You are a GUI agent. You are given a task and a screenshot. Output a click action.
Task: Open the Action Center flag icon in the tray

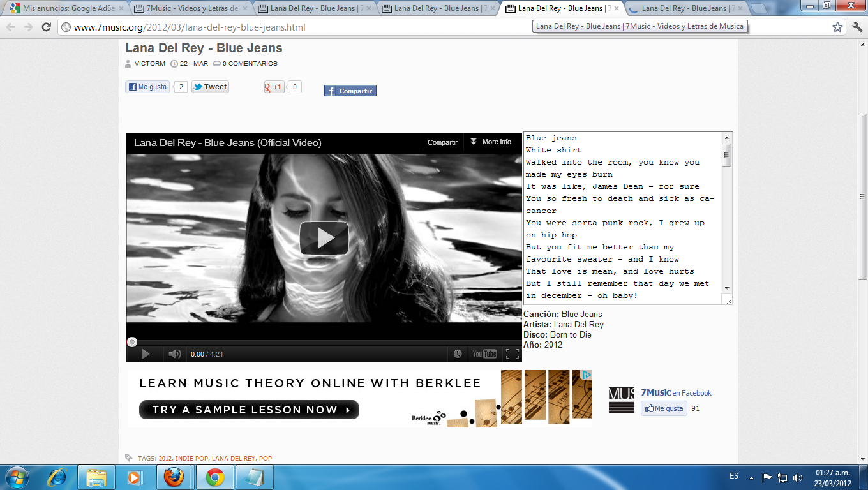(x=767, y=477)
